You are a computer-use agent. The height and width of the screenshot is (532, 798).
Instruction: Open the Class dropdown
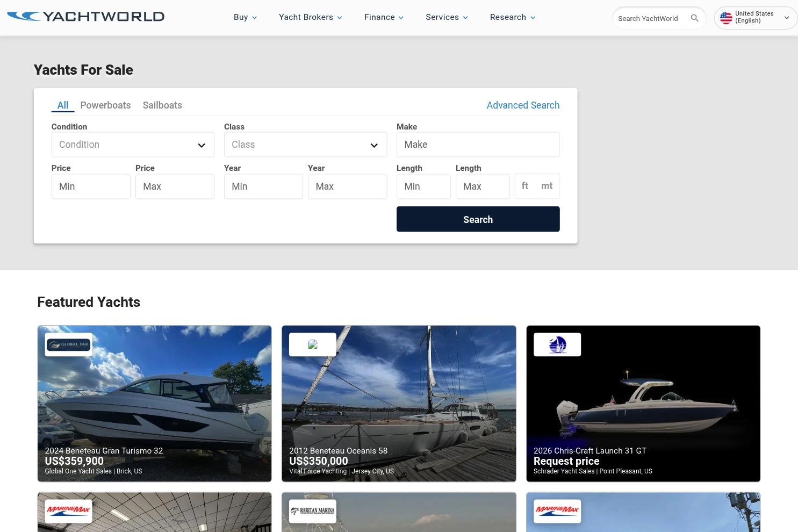(x=305, y=145)
